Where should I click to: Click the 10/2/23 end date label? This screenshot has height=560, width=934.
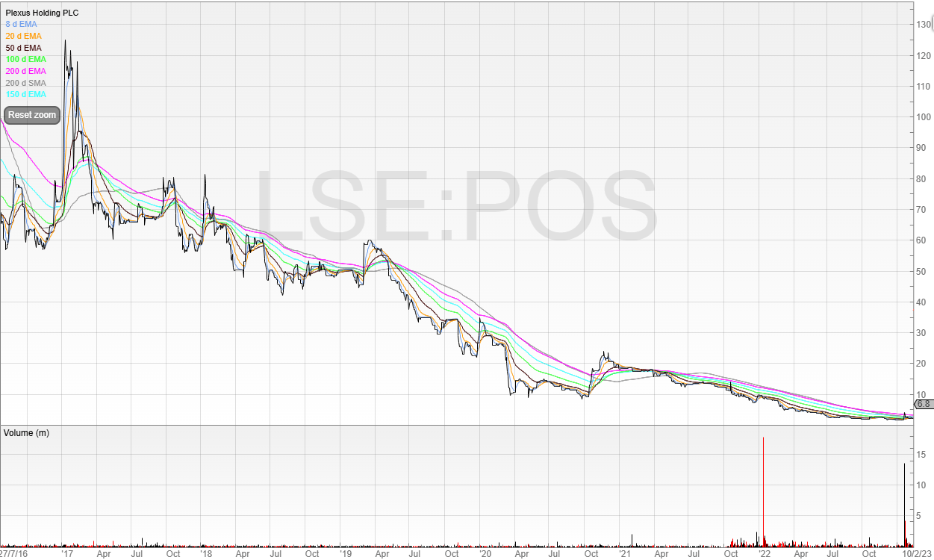point(918,554)
